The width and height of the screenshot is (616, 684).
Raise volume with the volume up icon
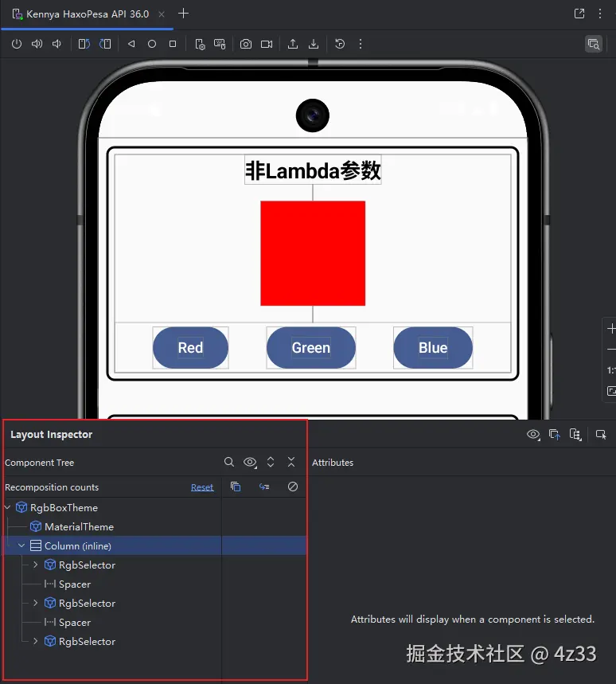click(37, 44)
